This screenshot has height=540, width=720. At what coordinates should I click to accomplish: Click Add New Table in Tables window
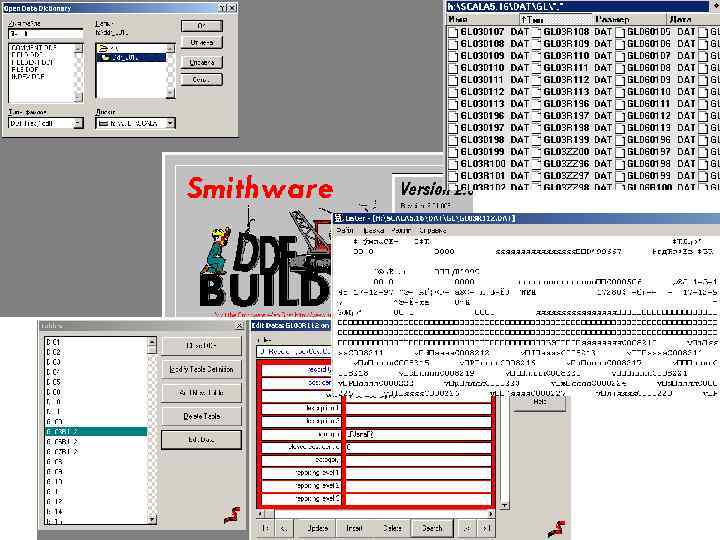(x=201, y=393)
